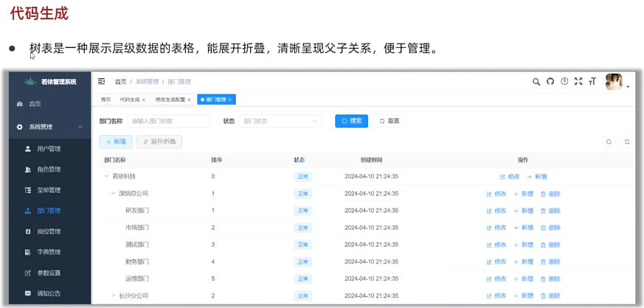
Task: Click 删除 for 研发部门
Action: pyautogui.click(x=550, y=211)
